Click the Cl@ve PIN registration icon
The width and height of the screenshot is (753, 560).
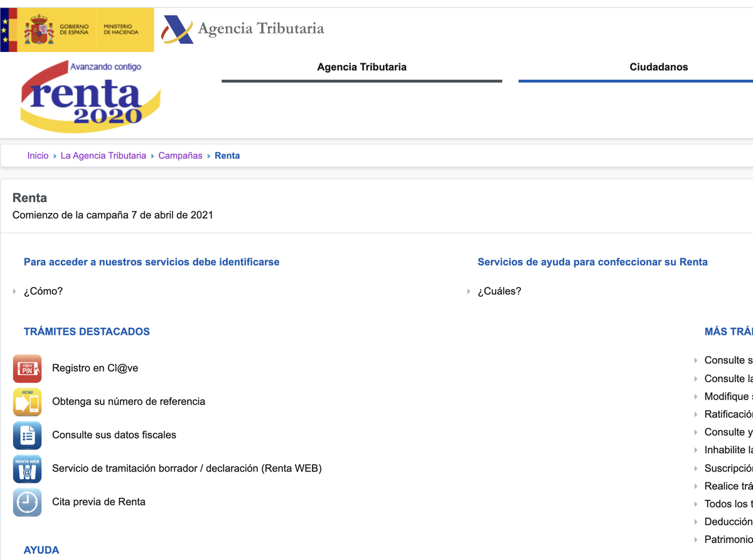27,368
